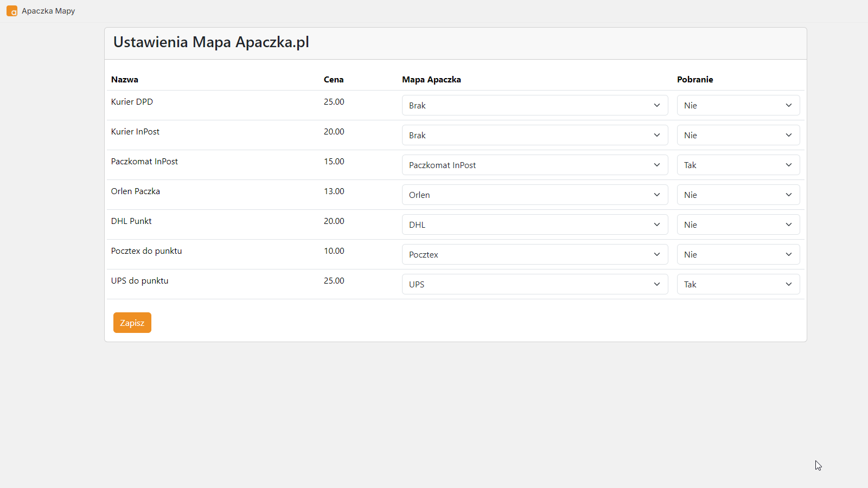Click the Mapa Apaczka column header
This screenshot has width=868, height=488.
tap(431, 80)
